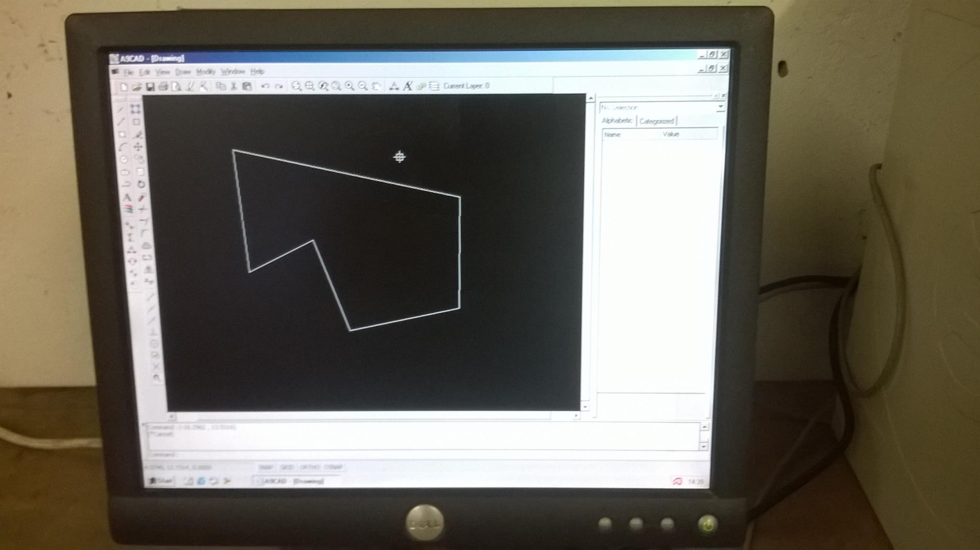Viewport: 980px width, 550px height.
Task: Click the canvas vertical scrollbar down arrow
Action: click(x=585, y=407)
